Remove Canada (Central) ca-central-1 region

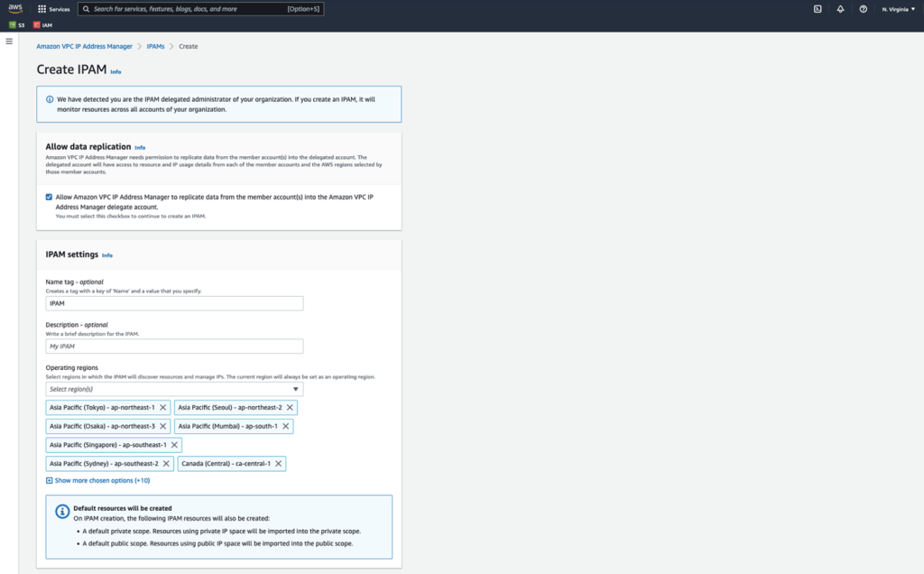tap(279, 464)
